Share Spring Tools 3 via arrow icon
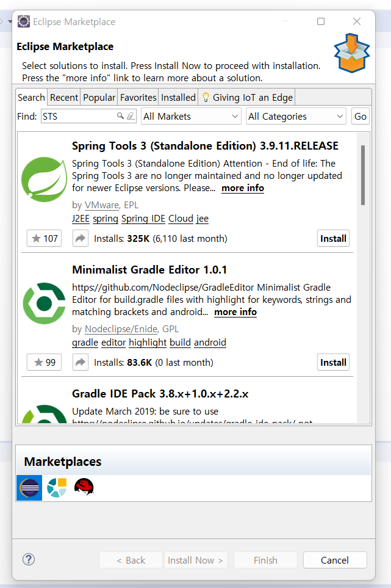The width and height of the screenshot is (391, 588). 80,238
